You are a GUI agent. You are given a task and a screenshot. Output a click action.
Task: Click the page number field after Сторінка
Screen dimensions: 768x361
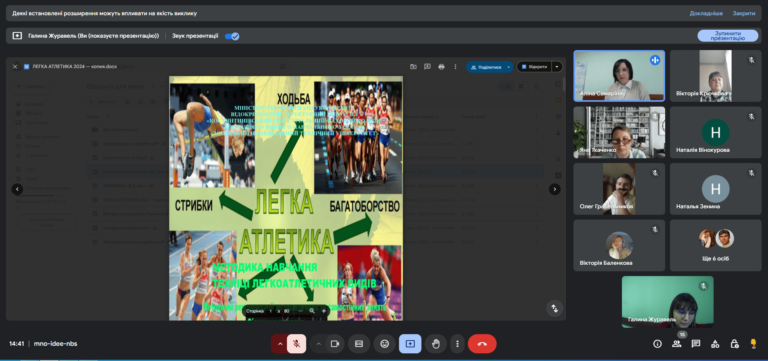(270, 311)
